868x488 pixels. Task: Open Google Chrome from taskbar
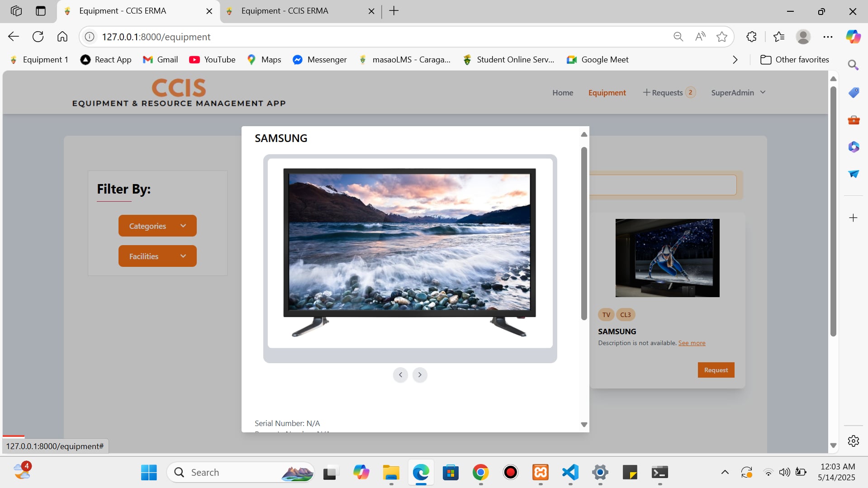[x=480, y=473]
